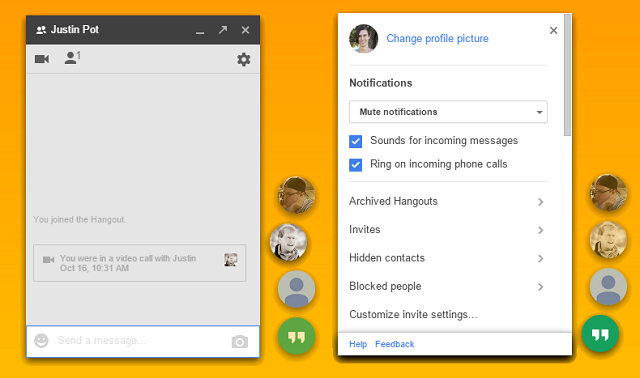Expand Blocked people chevron
The height and width of the screenshot is (378, 640).
tap(540, 287)
